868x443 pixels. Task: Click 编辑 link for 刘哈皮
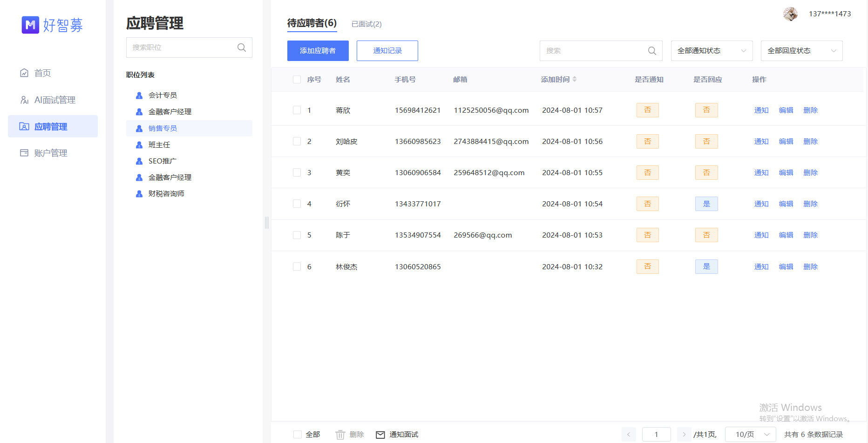click(786, 141)
